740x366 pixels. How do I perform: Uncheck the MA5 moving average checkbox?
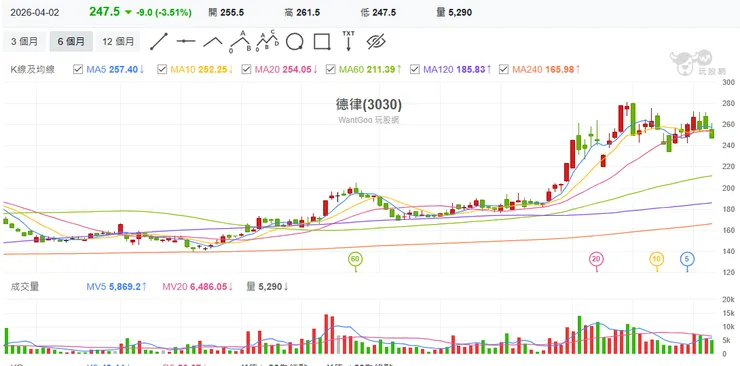(78, 69)
